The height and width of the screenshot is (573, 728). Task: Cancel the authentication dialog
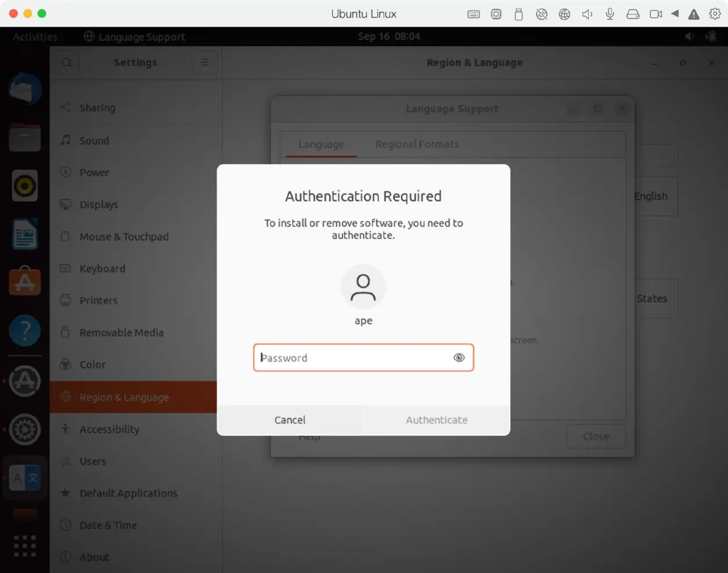pos(290,420)
